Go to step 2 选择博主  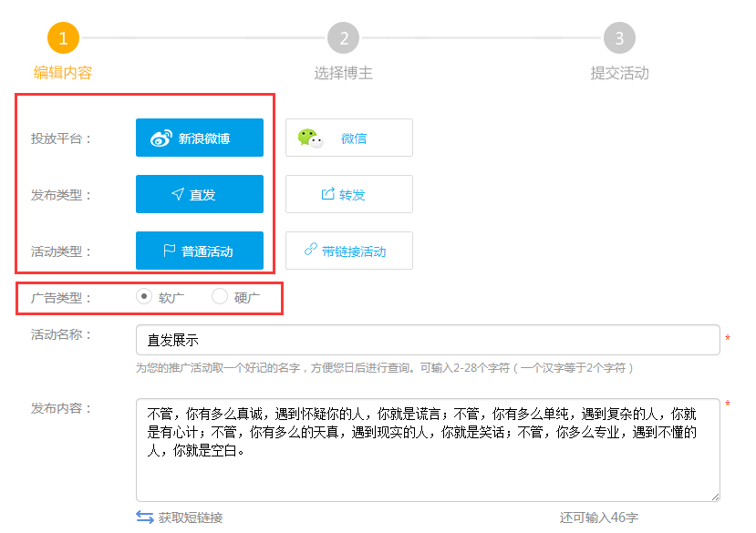343,38
